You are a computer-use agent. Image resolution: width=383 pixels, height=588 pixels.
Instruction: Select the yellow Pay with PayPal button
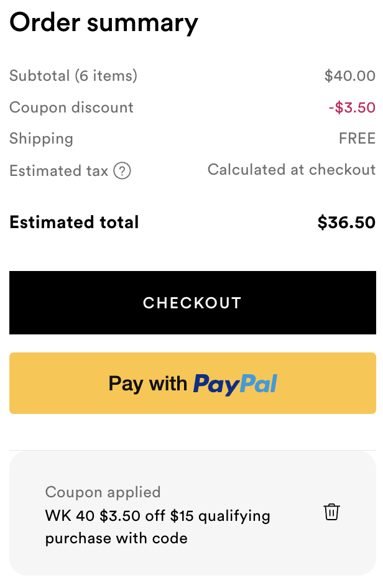pos(193,384)
